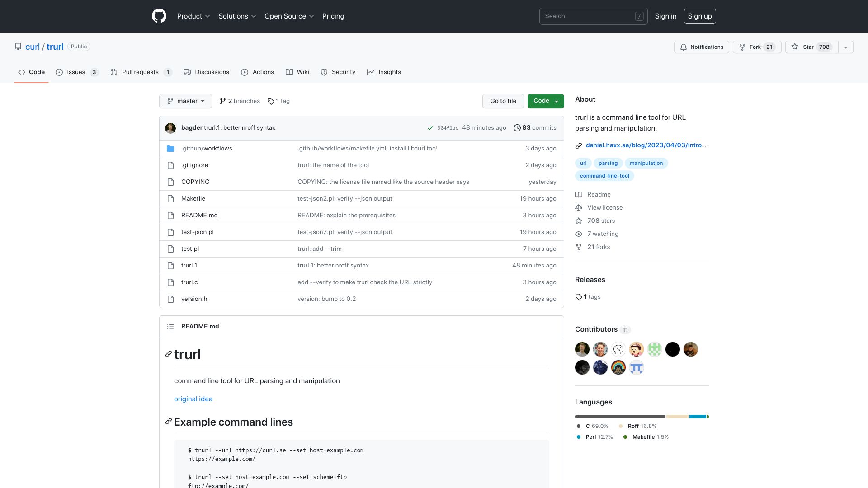The image size is (868, 488).
Task: Click the star icon beside 708 stars
Action: pyautogui.click(x=579, y=221)
